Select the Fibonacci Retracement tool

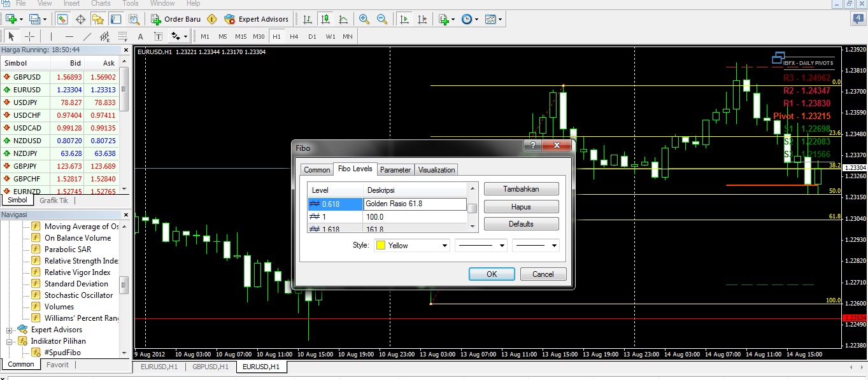[x=122, y=36]
